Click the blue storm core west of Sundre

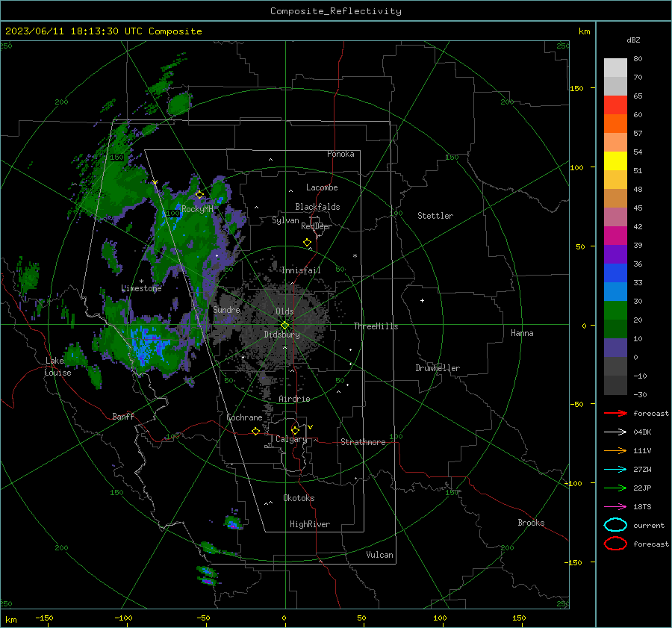[x=146, y=346]
